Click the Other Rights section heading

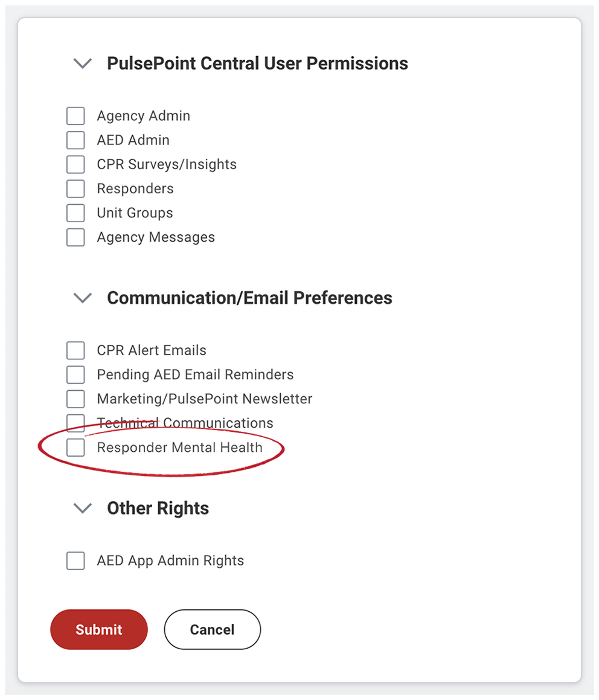click(158, 508)
